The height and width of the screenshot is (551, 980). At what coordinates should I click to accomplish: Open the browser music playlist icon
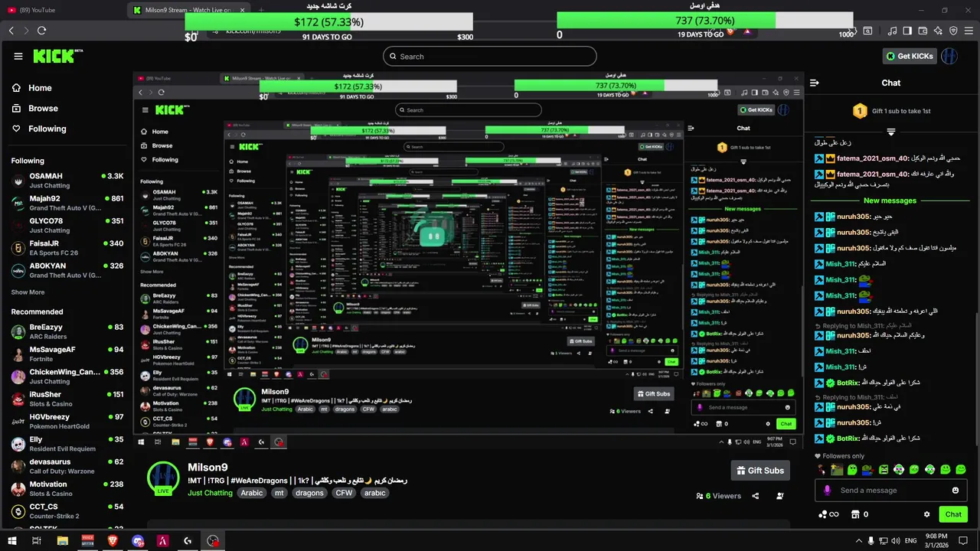coord(892,31)
